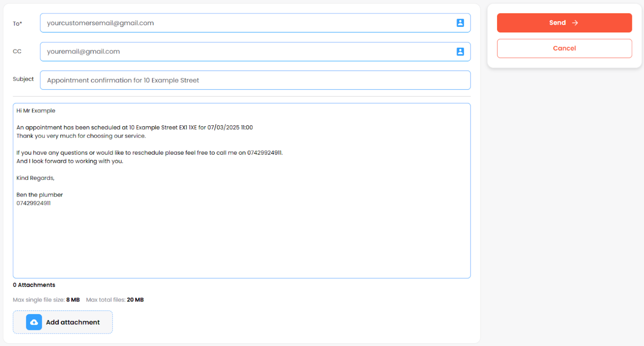Screen dimensions: 644x346
Task: Focus the CC email field
Action: pos(247,51)
